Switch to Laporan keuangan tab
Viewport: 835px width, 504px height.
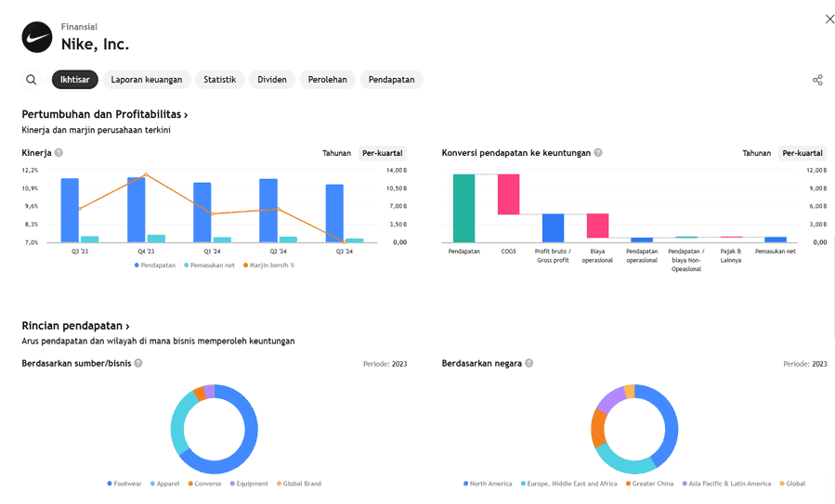[x=147, y=80]
